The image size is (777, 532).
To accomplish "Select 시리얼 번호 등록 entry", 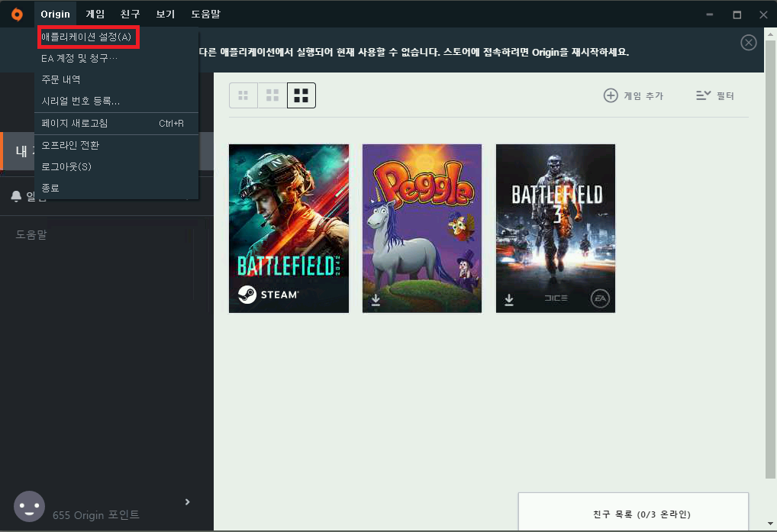I will [x=117, y=101].
